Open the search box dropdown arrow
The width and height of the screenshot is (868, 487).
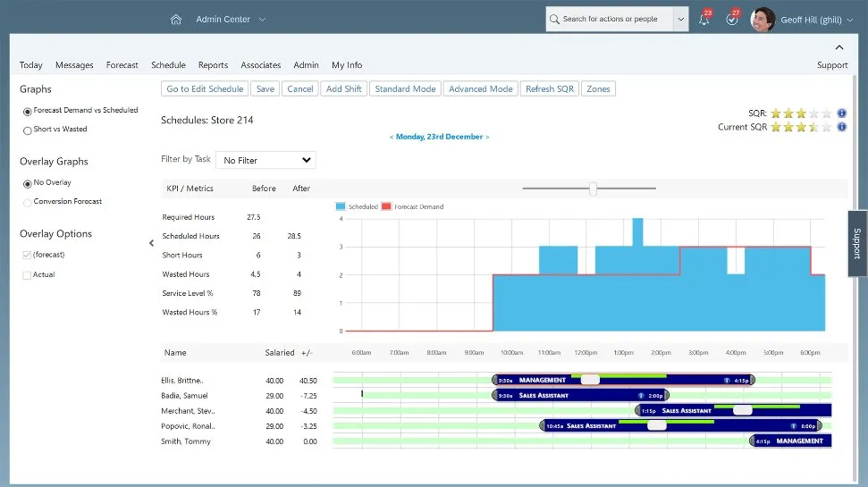[681, 19]
